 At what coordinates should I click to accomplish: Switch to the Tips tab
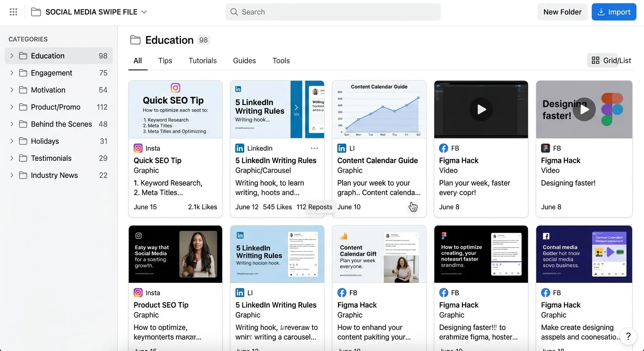pos(165,60)
